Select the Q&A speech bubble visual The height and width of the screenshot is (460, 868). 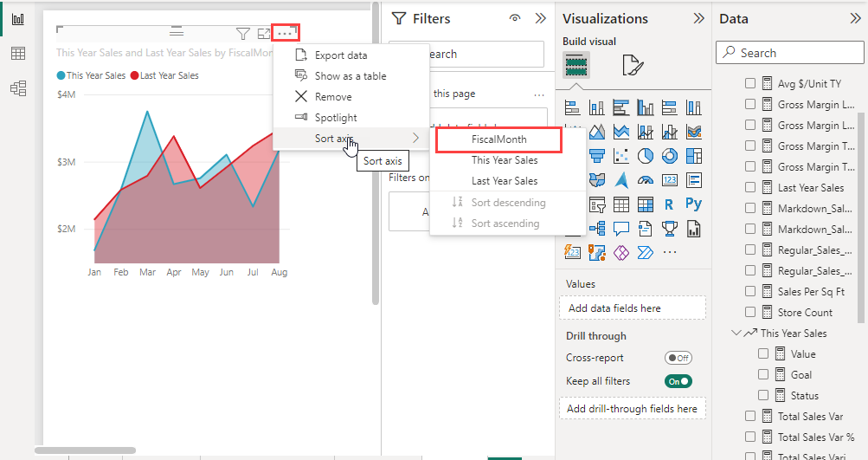point(621,229)
